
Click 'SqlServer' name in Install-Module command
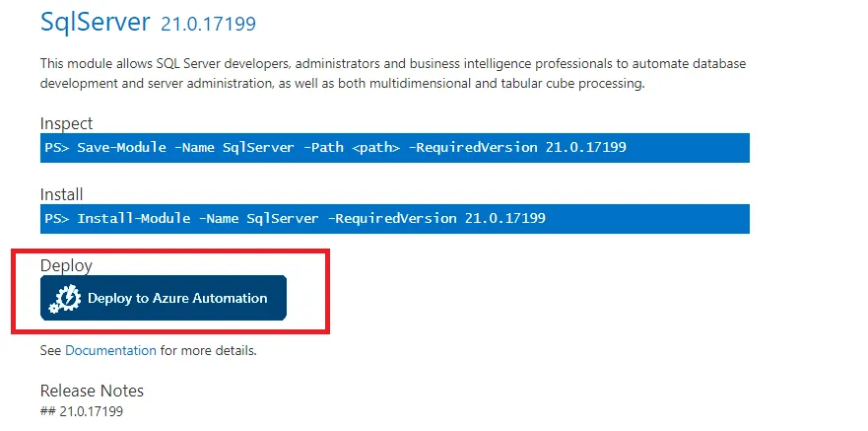(x=282, y=218)
